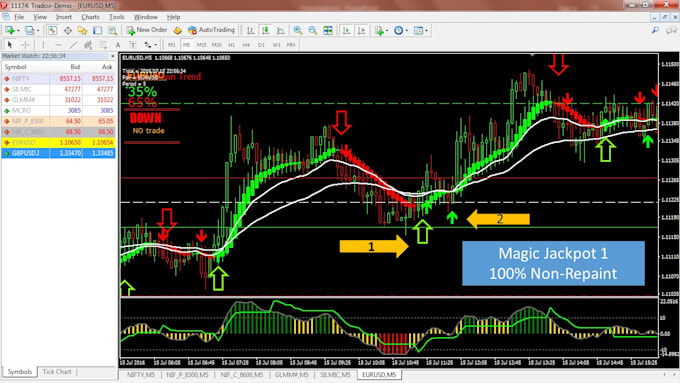
Task: Switch to M15 timeframe
Action: pos(202,45)
